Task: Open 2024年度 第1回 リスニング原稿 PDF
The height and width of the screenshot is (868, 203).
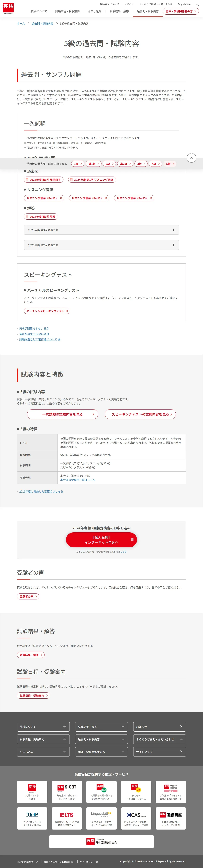Action: point(92,180)
